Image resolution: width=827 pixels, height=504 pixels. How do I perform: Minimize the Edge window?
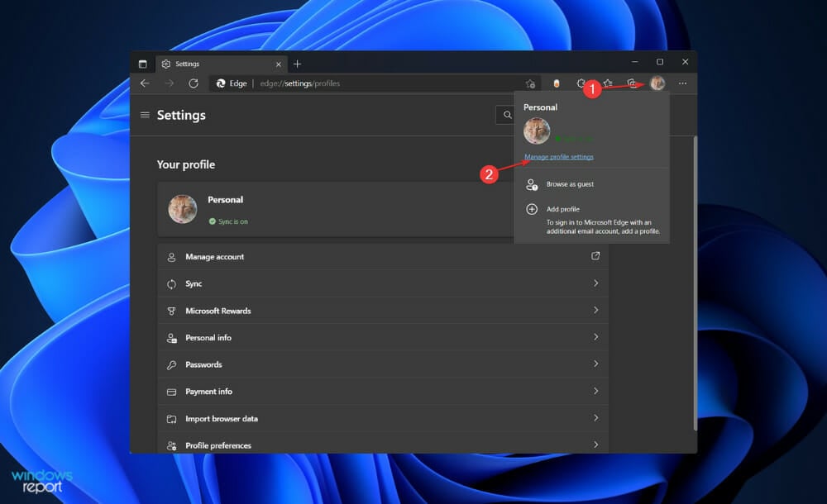pyautogui.click(x=635, y=62)
